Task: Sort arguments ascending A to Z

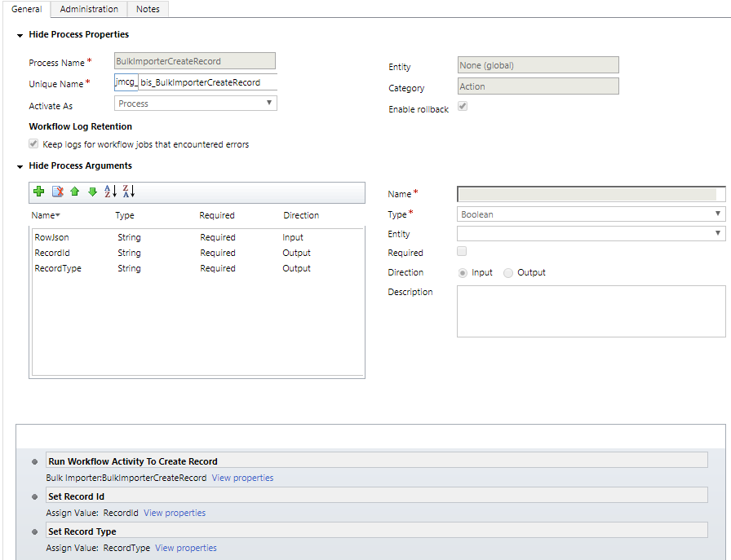Action: coord(110,192)
